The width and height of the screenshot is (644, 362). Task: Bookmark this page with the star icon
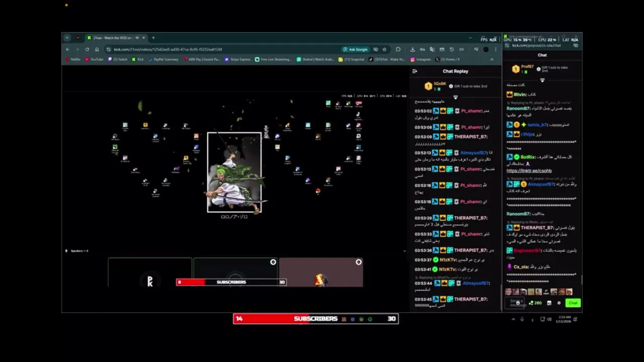384,49
